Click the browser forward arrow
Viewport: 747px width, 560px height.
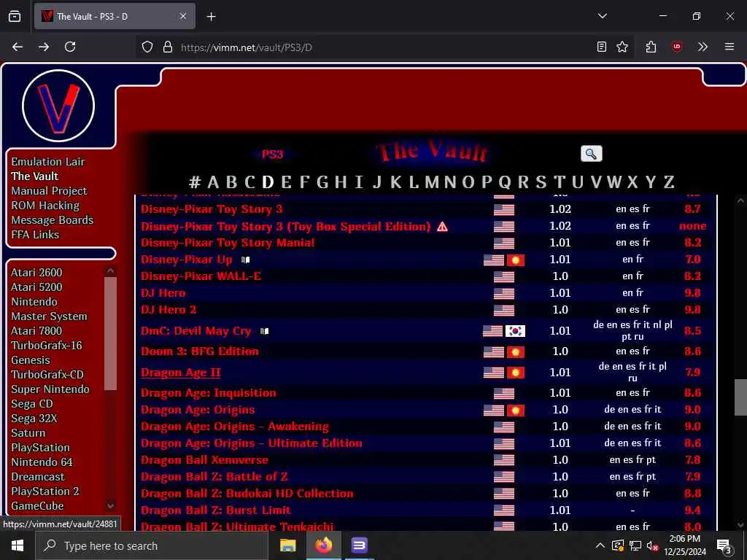coord(43,47)
